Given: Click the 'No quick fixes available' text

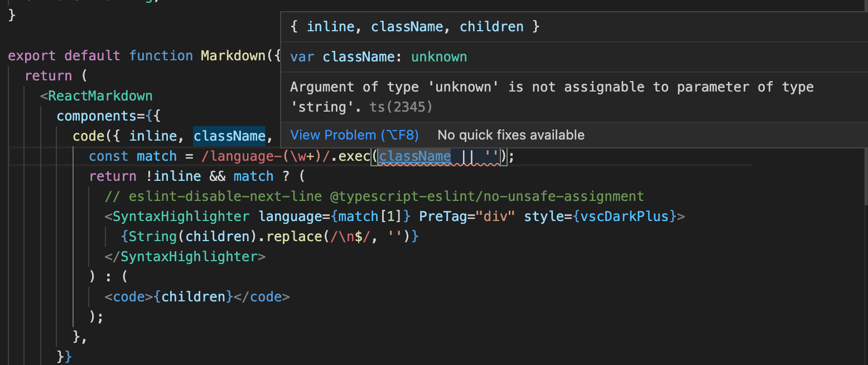Looking at the screenshot, I should 511,135.
